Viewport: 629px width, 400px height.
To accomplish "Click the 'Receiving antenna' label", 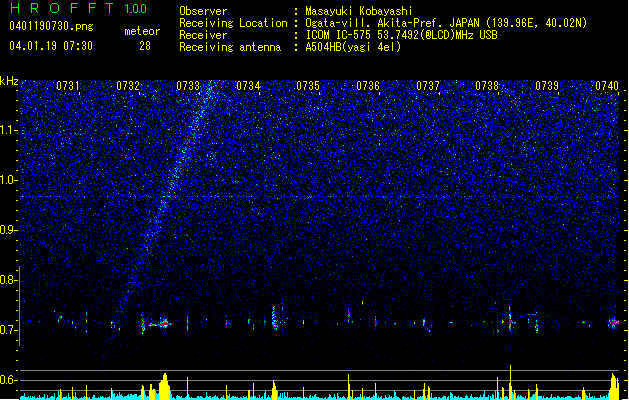I will point(230,47).
